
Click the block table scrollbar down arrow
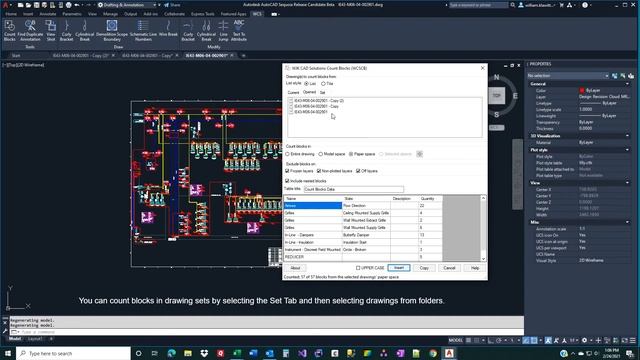483,259
